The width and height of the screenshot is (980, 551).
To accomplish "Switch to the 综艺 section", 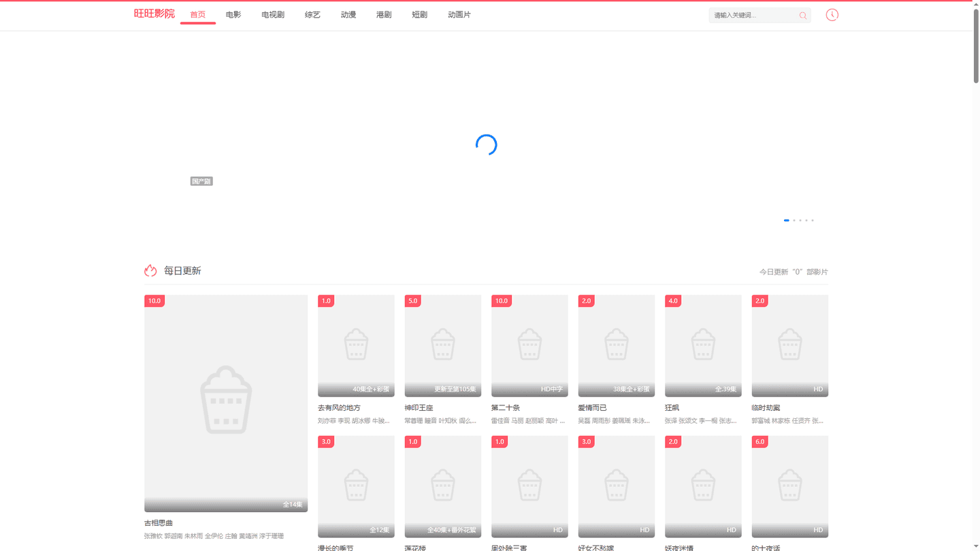I will [x=312, y=15].
